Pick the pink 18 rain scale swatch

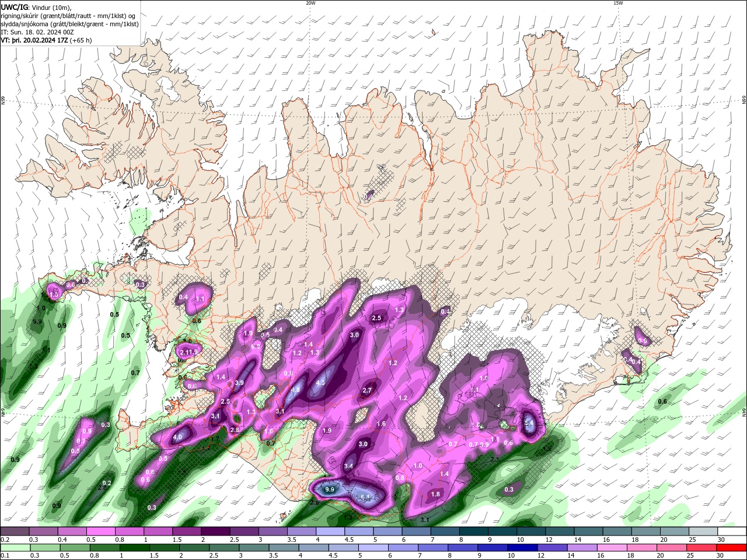(x=643, y=548)
